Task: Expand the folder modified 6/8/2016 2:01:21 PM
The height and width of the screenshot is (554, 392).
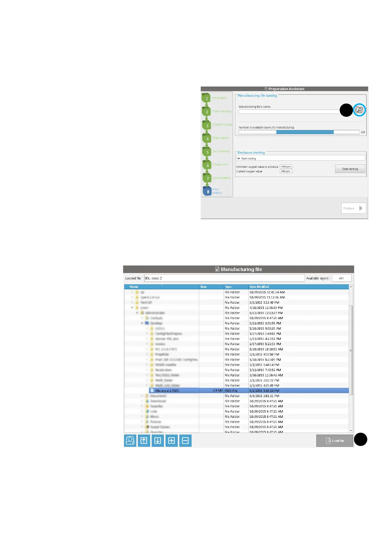Action: click(142, 396)
